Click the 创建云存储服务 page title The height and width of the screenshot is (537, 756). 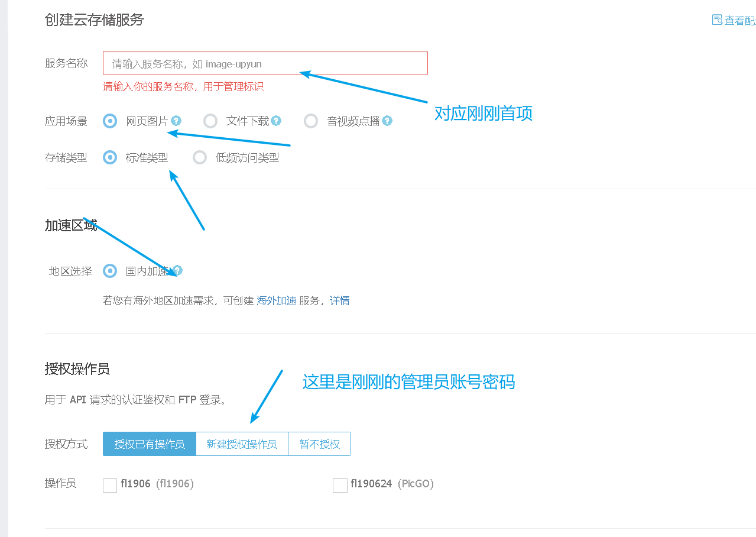[x=95, y=20]
